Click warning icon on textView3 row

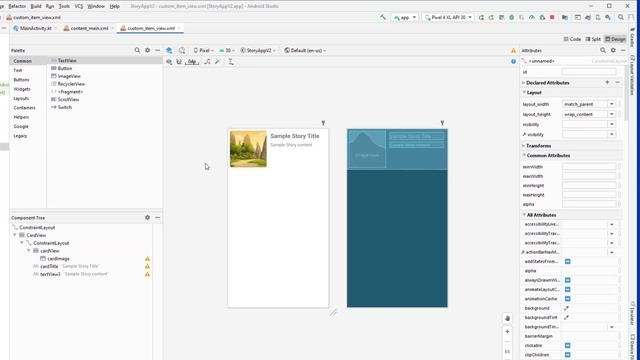point(147,274)
